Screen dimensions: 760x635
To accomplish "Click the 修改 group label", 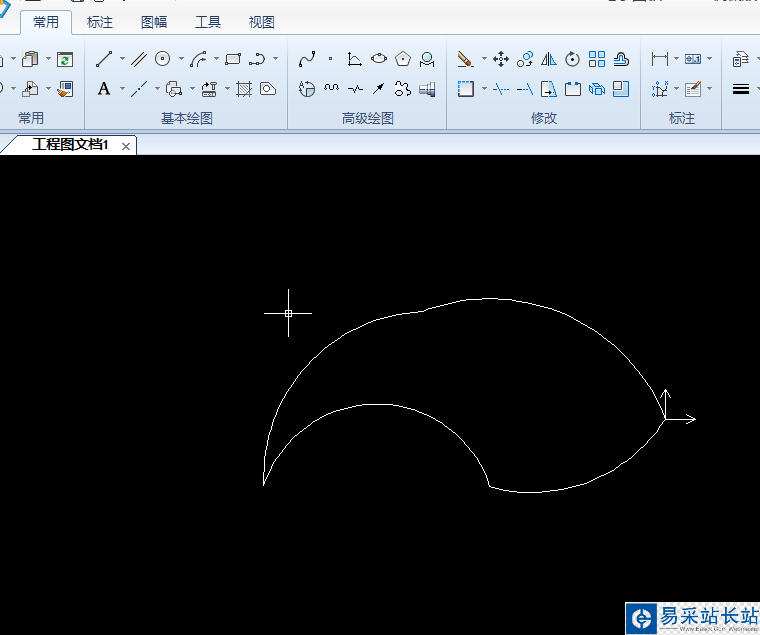I will click(x=544, y=118).
